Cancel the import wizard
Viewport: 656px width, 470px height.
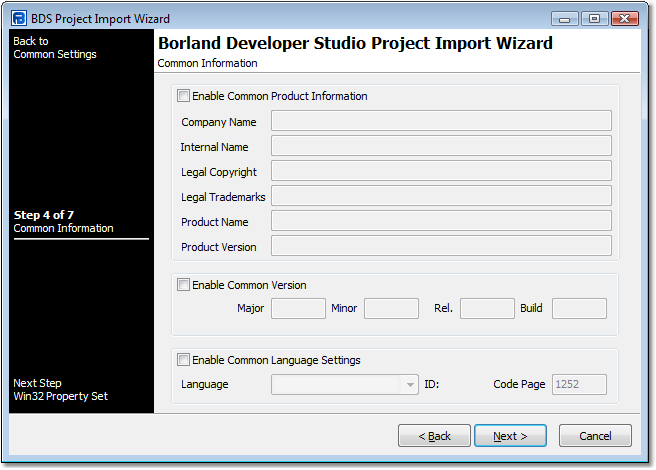click(x=595, y=436)
